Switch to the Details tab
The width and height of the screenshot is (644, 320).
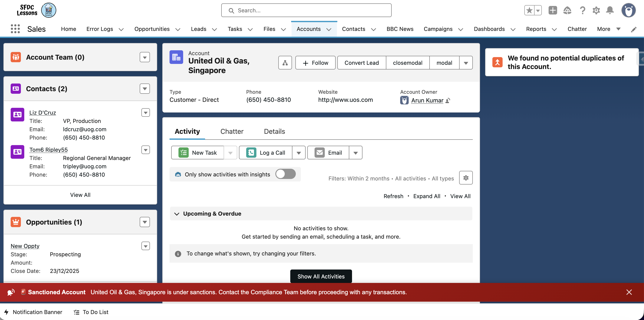274,131
